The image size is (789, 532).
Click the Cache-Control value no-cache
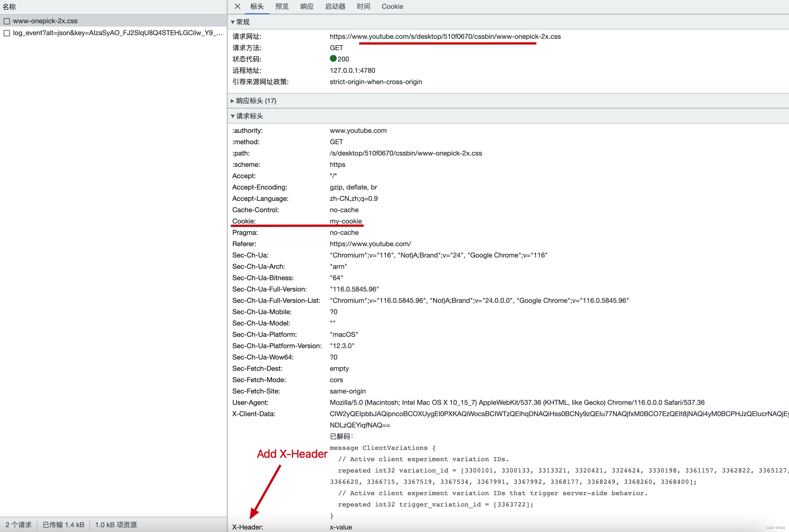coord(344,210)
